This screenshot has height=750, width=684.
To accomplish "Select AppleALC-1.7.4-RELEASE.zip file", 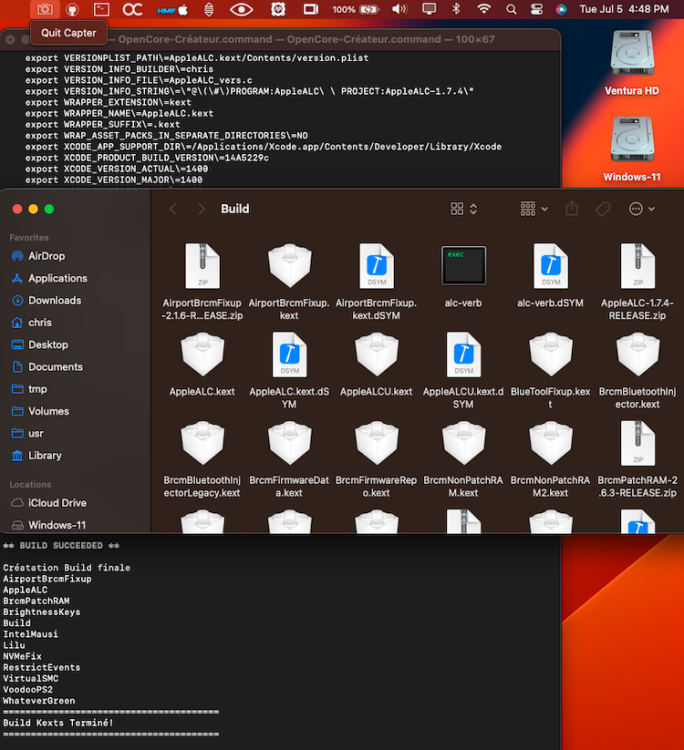I will 637,281.
